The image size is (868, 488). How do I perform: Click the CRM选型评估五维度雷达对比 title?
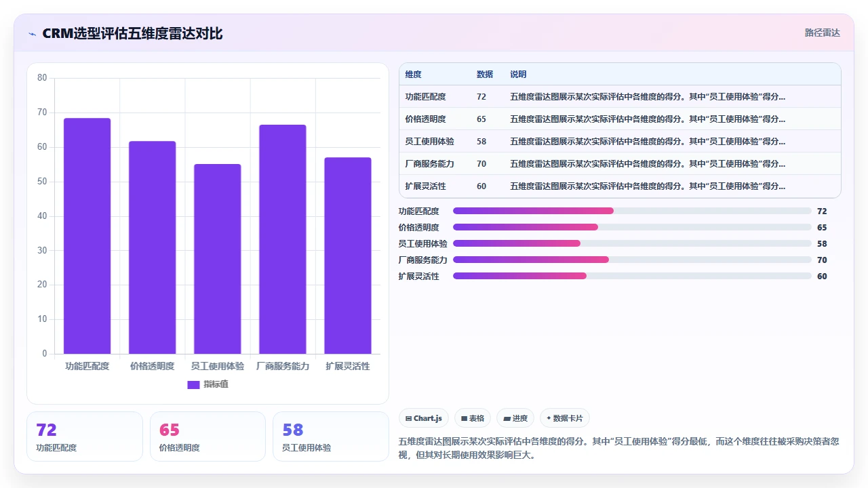pyautogui.click(x=132, y=33)
